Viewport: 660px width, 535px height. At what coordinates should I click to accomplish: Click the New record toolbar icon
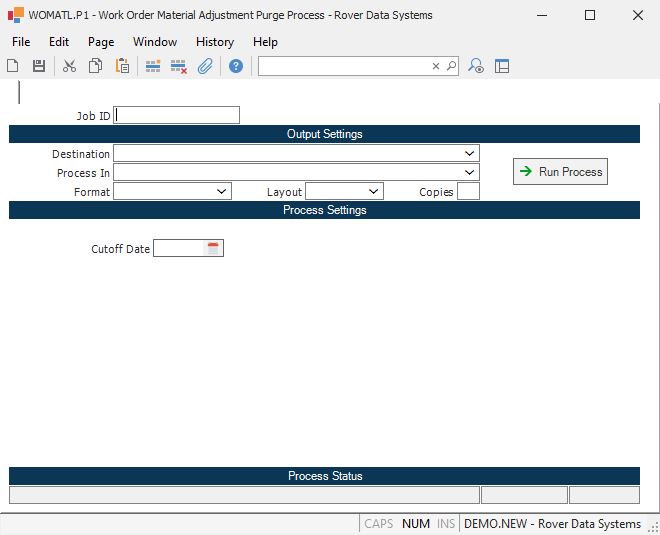click(x=13, y=66)
